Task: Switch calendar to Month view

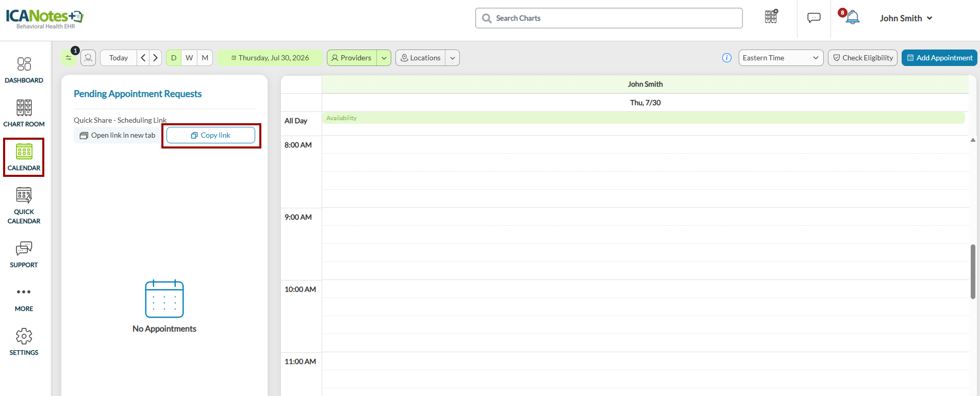Action: 205,58
